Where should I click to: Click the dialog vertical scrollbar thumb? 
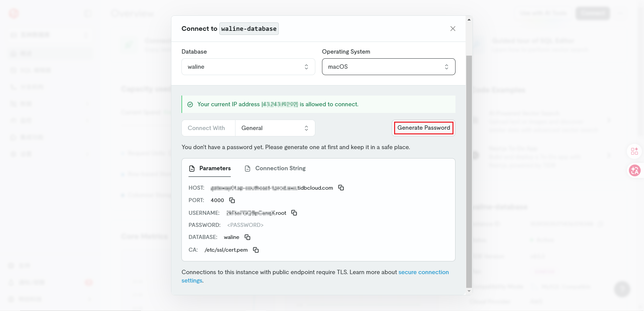pyautogui.click(x=469, y=172)
